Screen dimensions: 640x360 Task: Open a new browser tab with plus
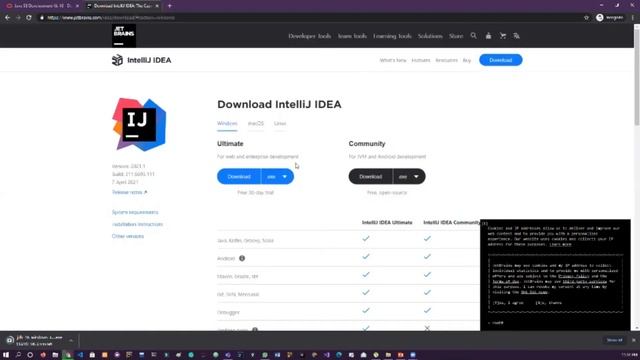170,6
